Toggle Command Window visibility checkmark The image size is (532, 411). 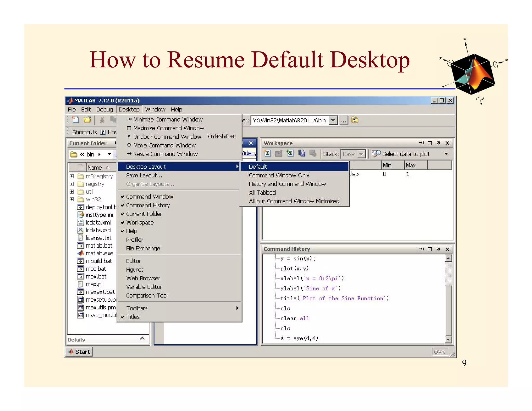coord(179,197)
